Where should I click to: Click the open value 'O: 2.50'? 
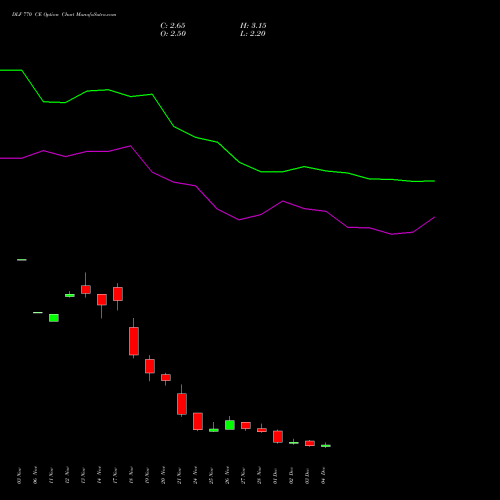click(x=173, y=34)
